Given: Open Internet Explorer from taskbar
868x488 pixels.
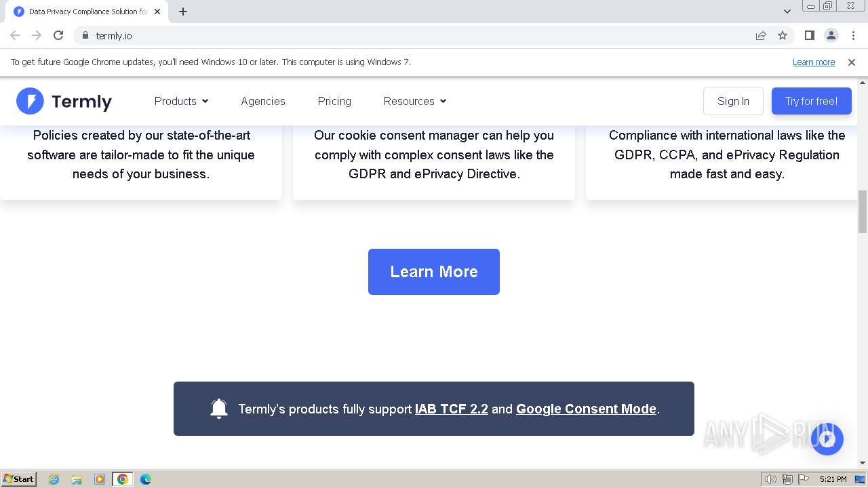Looking at the screenshot, I should (x=54, y=479).
